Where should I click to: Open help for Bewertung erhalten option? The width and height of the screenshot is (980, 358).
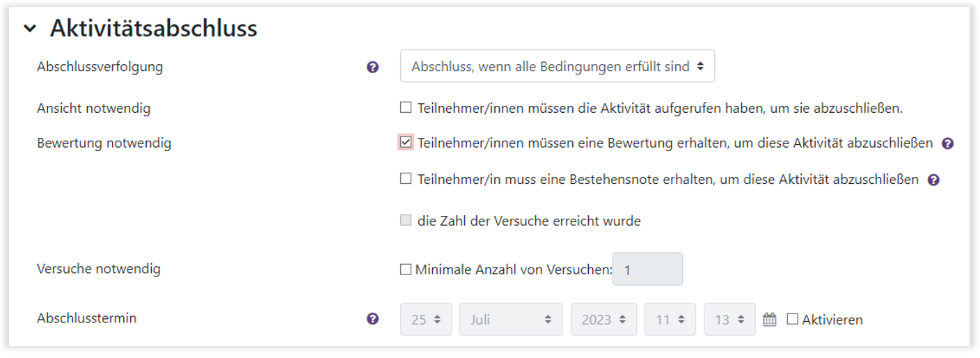pyautogui.click(x=947, y=143)
